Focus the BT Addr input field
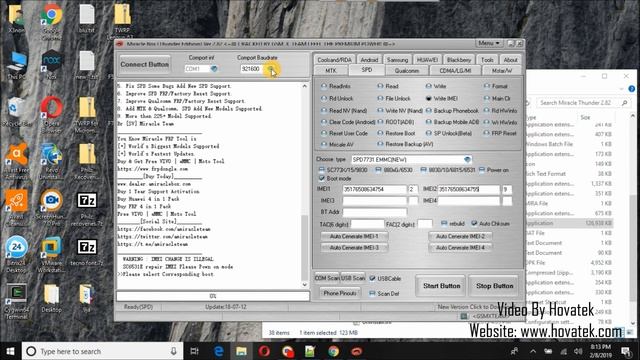640x360 pixels. pos(374,212)
